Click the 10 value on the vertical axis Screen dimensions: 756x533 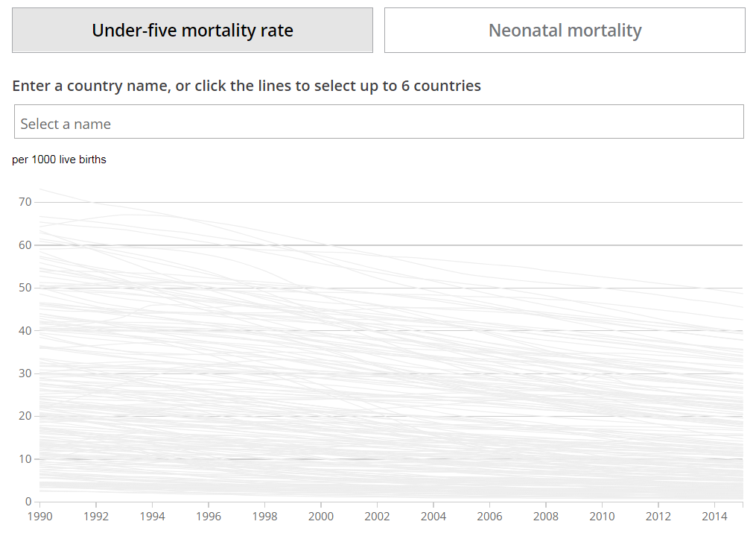tap(25, 459)
